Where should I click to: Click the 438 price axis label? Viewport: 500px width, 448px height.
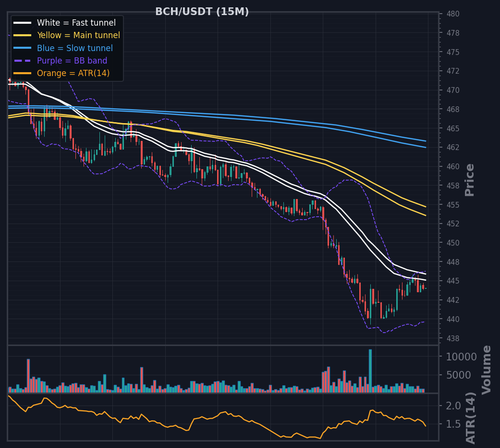[x=453, y=338]
